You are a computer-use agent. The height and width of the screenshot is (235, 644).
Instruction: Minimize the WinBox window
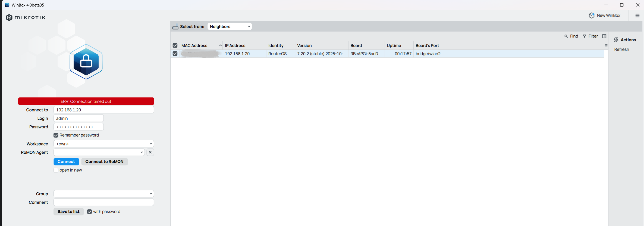tap(606, 5)
